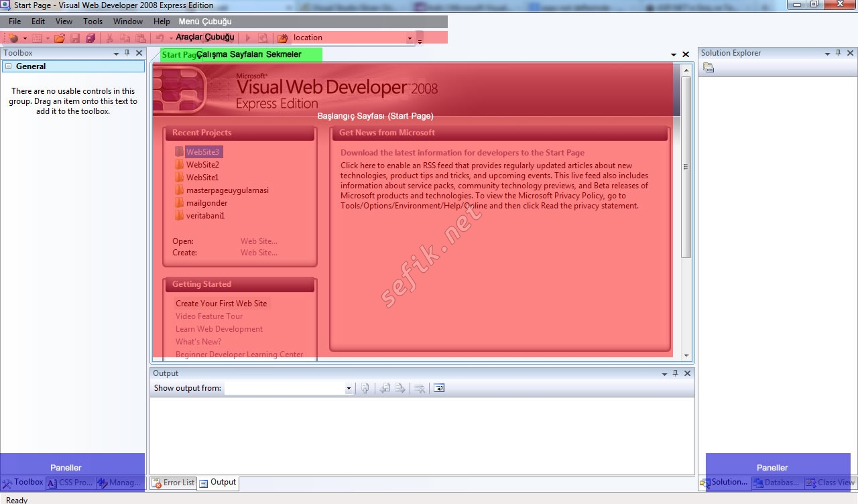
Task: Toggle auto-hide pin on Output panel
Action: click(x=675, y=373)
